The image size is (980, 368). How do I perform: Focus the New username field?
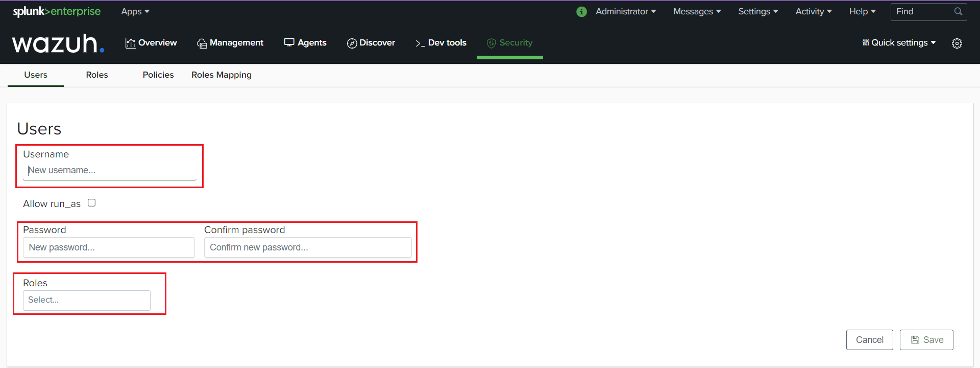tap(110, 170)
